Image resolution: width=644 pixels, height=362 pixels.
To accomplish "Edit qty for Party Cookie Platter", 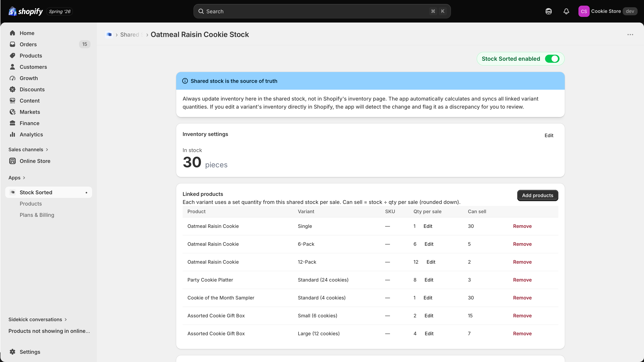I will click(429, 280).
